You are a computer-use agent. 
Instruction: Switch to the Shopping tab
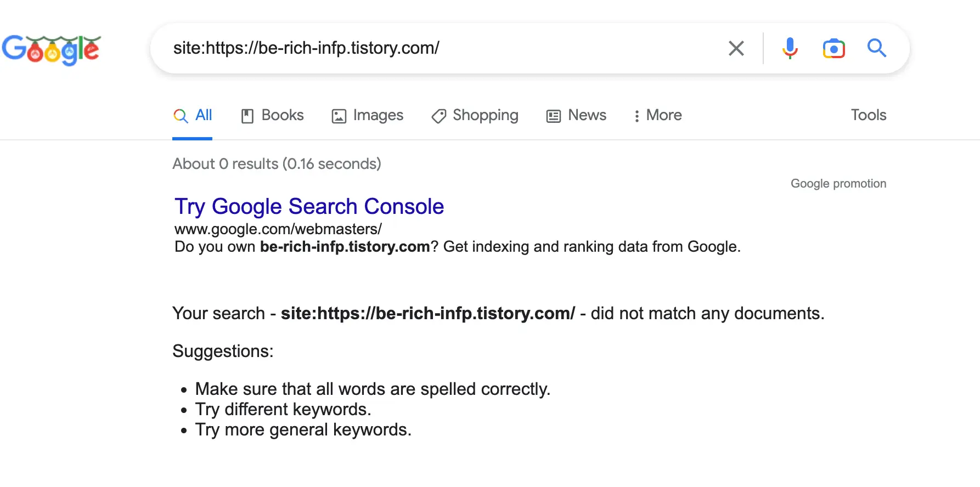(x=475, y=115)
